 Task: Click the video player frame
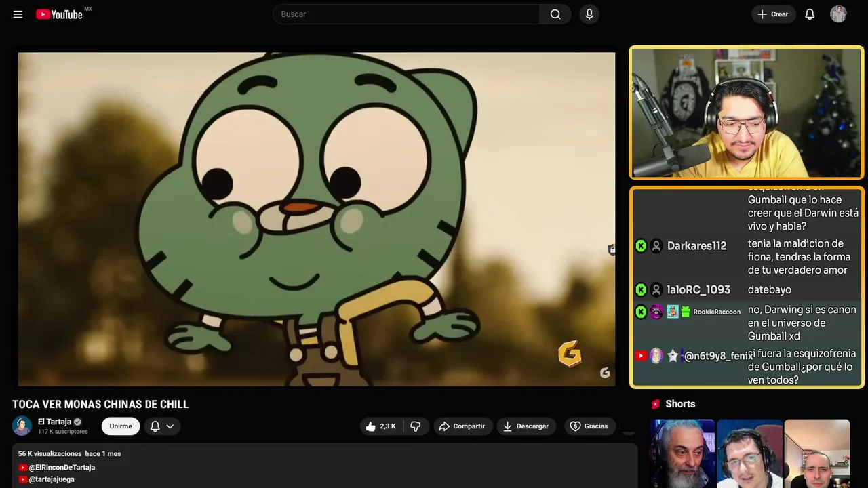[x=317, y=219]
